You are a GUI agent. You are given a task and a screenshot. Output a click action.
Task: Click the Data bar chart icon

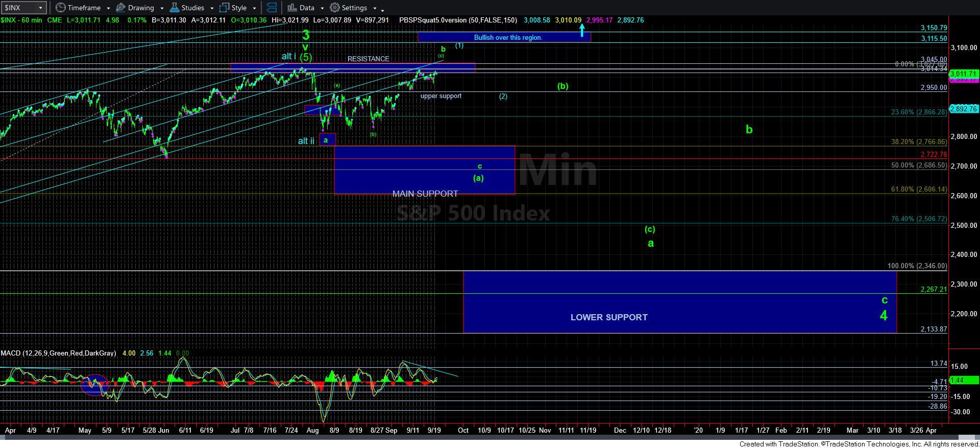[x=291, y=8]
